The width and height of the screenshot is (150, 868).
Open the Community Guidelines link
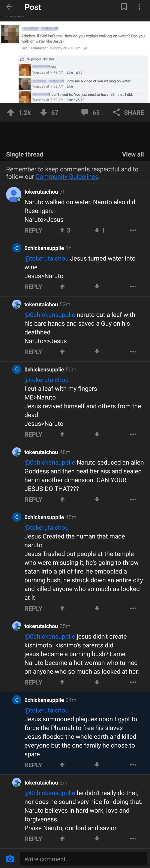(67, 177)
